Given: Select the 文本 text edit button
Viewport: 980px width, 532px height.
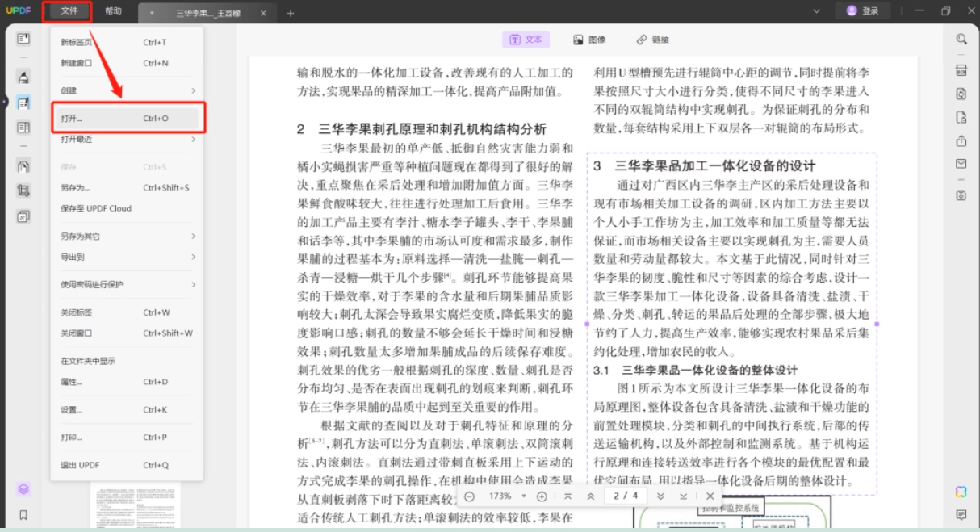Looking at the screenshot, I should [x=526, y=40].
